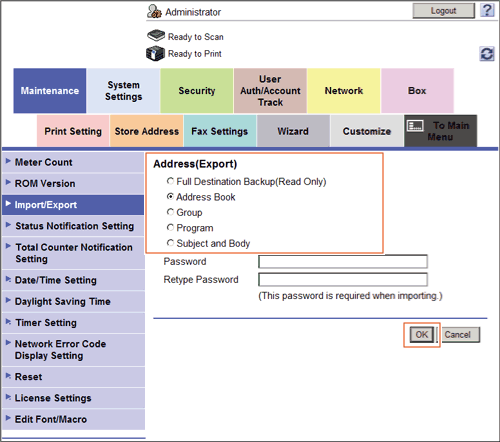Expand arrow beside Meter Count
This screenshot has height=442, width=500.
pyautogui.click(x=8, y=161)
